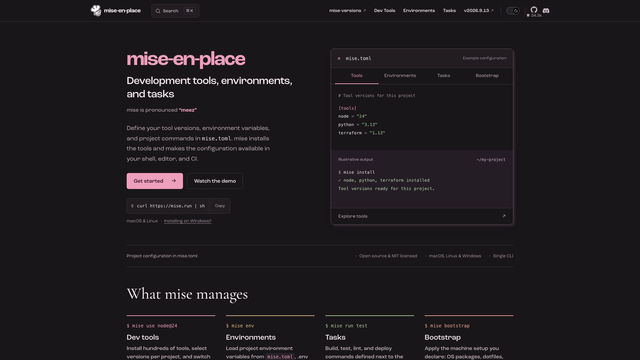Click the '$ mise env' command text
Screen dimensions: 640x360
click(x=240, y=326)
